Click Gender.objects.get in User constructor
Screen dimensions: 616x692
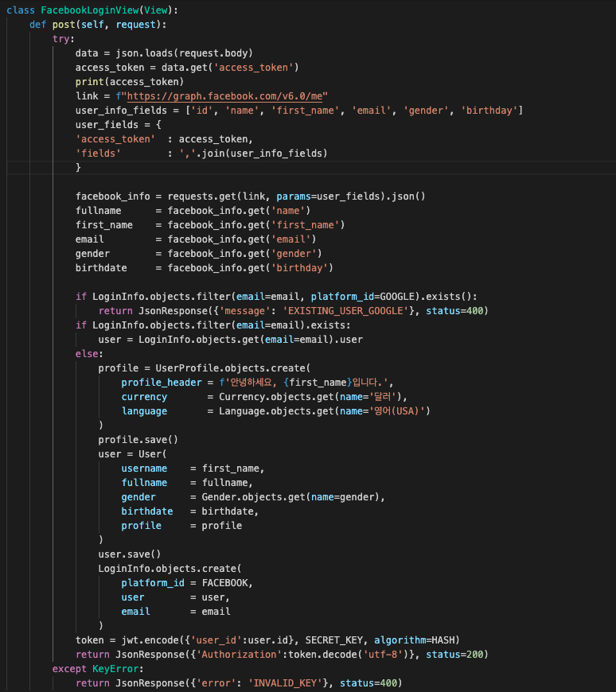[x=253, y=497]
